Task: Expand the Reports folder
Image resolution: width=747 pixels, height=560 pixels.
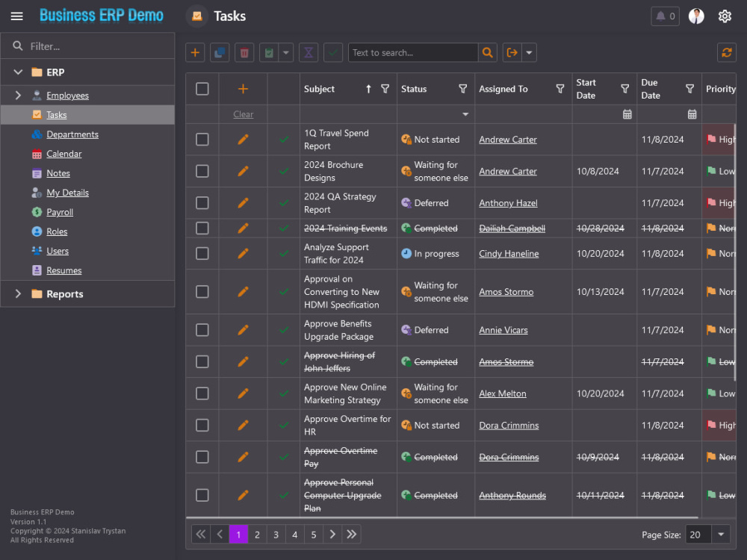Action: 18,293
